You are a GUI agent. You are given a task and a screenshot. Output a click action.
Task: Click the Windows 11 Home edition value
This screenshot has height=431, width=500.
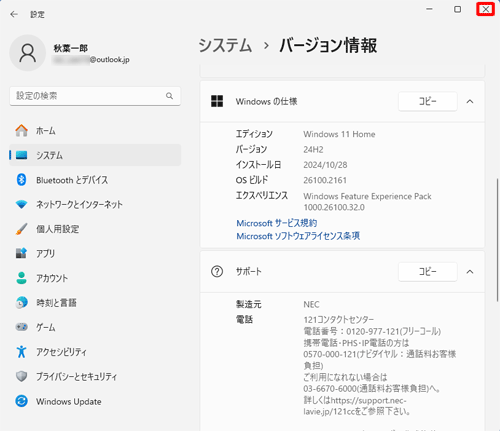[x=339, y=134]
